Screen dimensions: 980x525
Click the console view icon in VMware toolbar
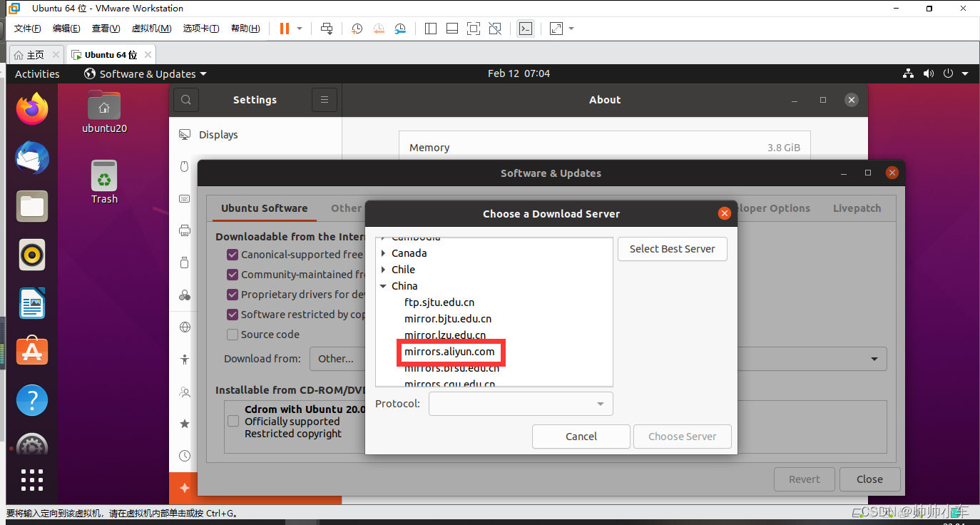526,29
